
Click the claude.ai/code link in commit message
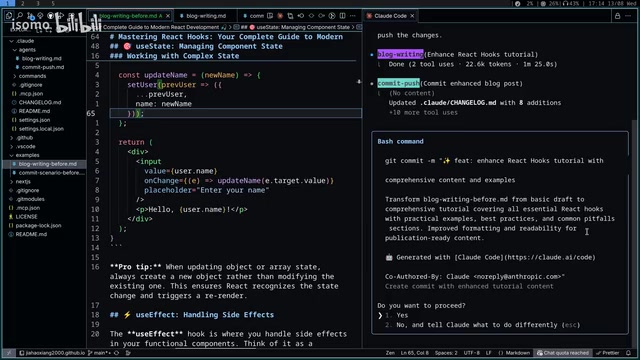[550, 257]
